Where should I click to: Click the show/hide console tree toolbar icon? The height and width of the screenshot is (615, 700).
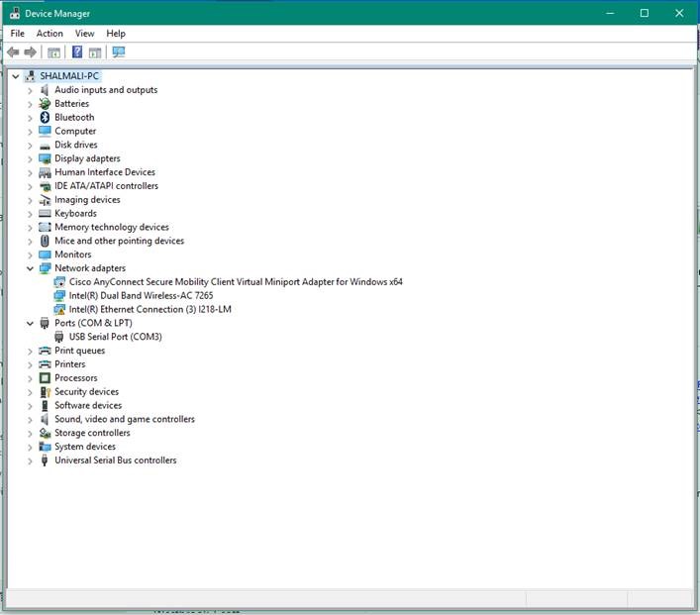54,52
